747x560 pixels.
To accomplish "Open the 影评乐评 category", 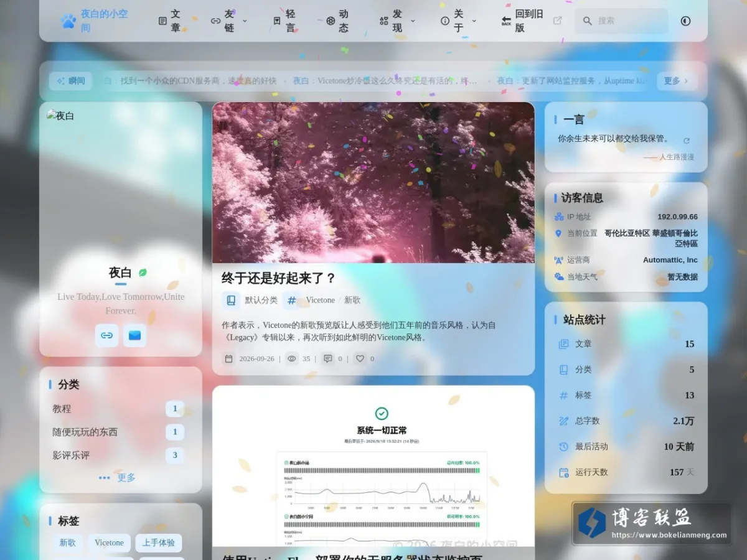I will [118, 455].
